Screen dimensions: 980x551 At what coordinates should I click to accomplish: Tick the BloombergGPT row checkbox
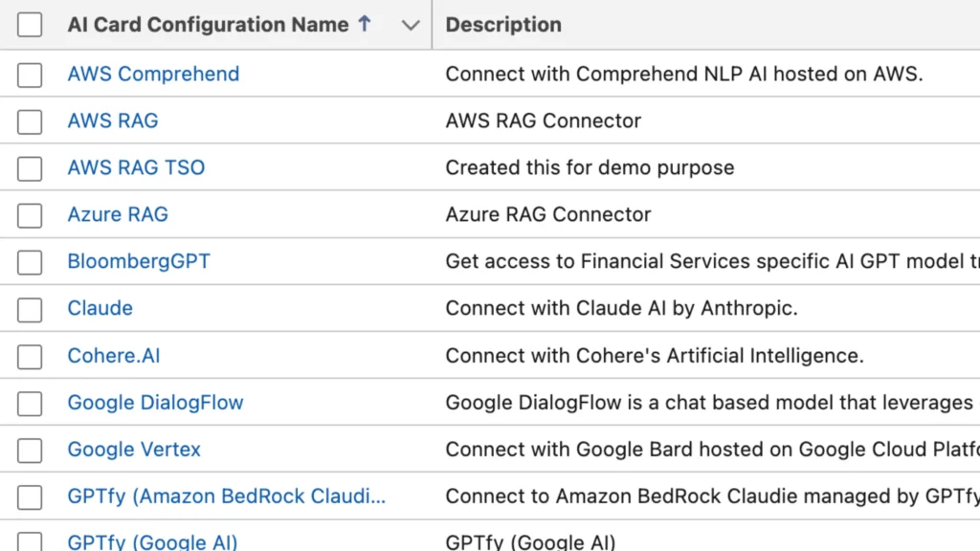pos(30,262)
